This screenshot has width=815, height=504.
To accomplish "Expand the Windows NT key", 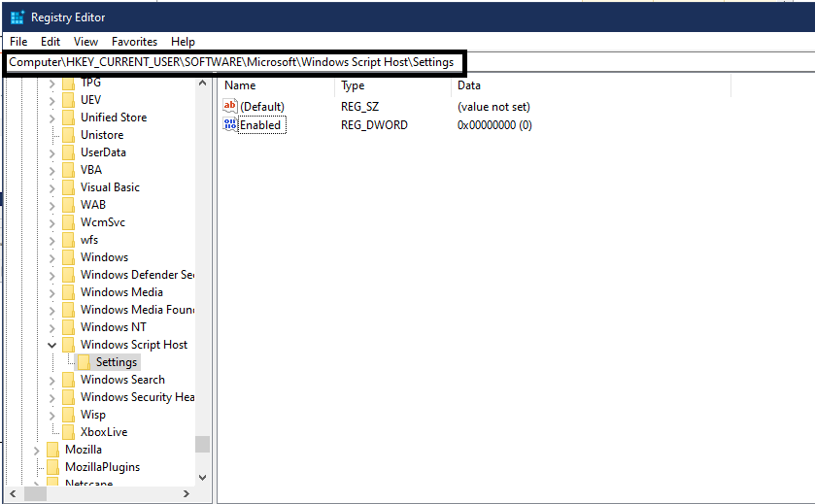I will coord(51,328).
